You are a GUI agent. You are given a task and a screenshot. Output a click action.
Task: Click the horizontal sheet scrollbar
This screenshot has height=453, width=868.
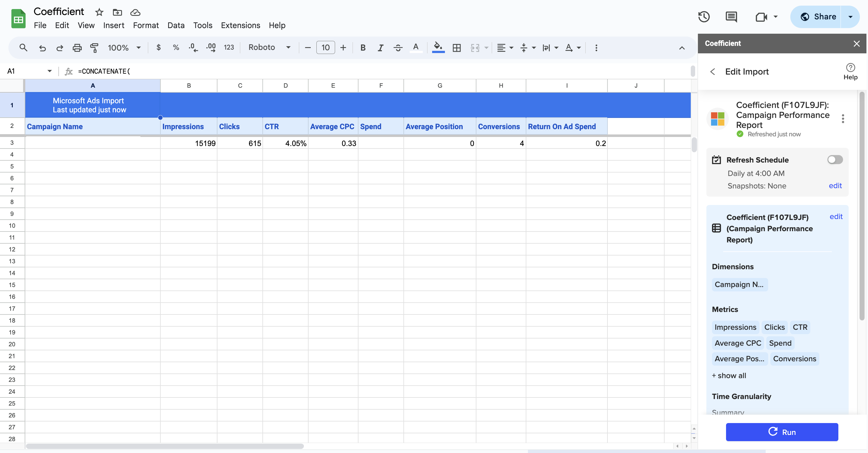(165, 446)
